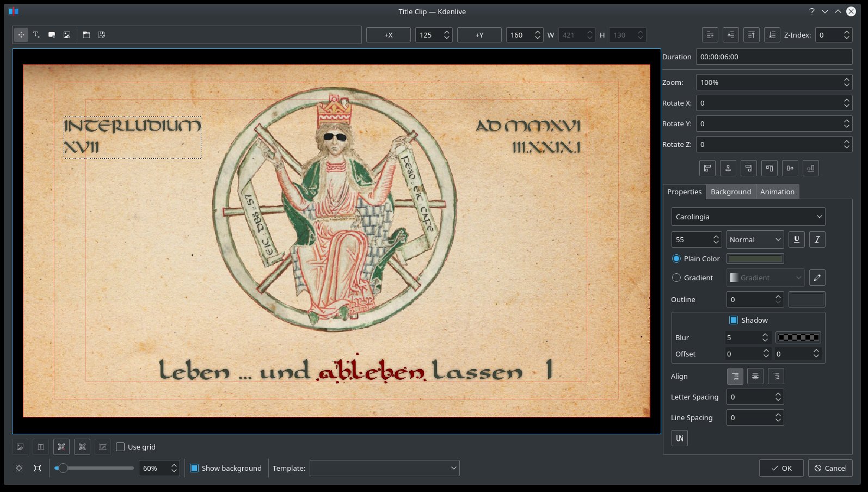Adjust the Letter Spacing stepper
The width and height of the screenshot is (868, 492).
coord(755,397)
